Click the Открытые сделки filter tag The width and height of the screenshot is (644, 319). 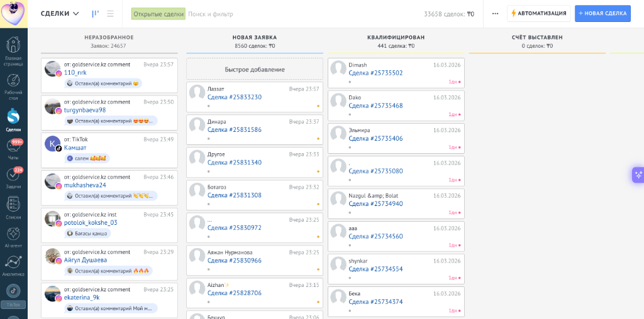(158, 14)
